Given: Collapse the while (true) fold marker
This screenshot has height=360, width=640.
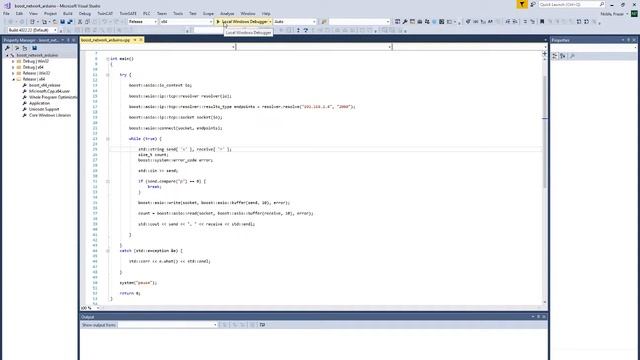Looking at the screenshot, I should pos(108,139).
